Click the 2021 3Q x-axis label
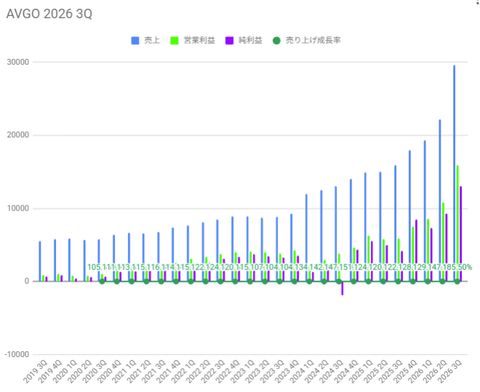Image resolution: width=480 pixels, height=392 pixels. tap(154, 371)
